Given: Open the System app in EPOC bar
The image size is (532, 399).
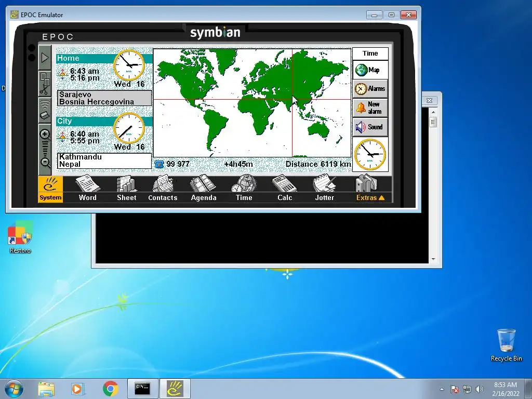Looking at the screenshot, I should tap(50, 189).
